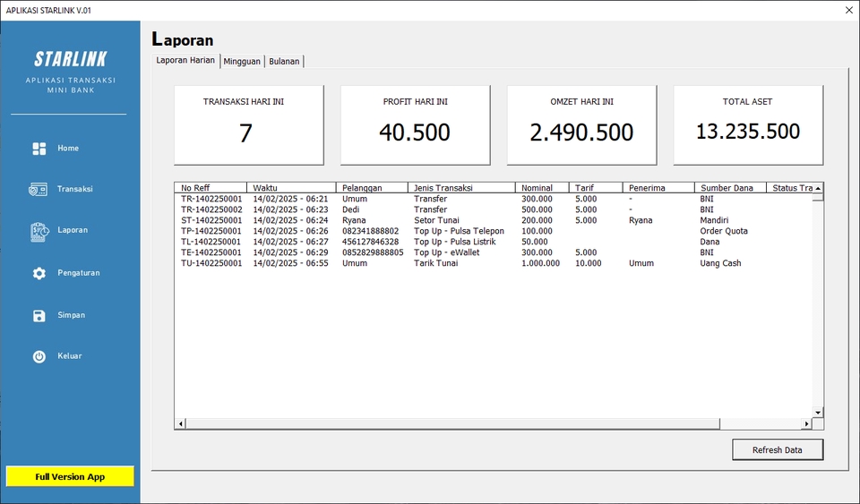Click the yellow Full Version App button

(x=70, y=476)
